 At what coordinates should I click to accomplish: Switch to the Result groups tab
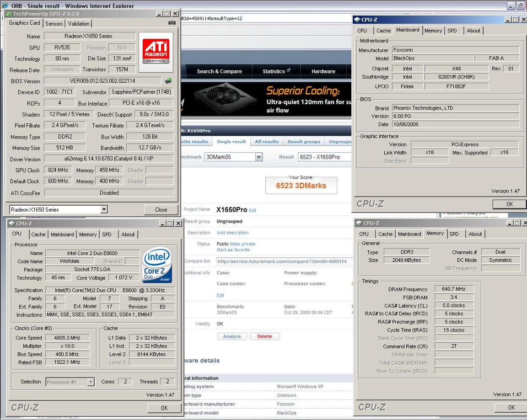coord(303,141)
